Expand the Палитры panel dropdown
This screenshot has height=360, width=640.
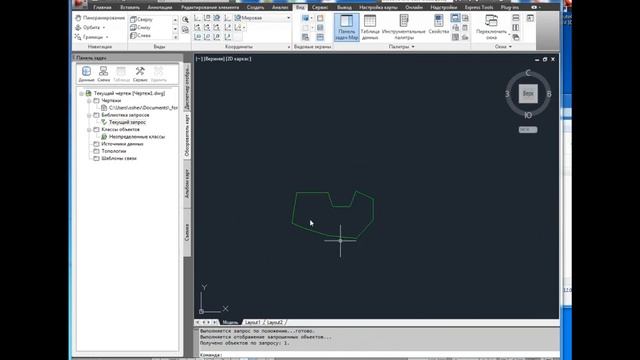coord(402,47)
